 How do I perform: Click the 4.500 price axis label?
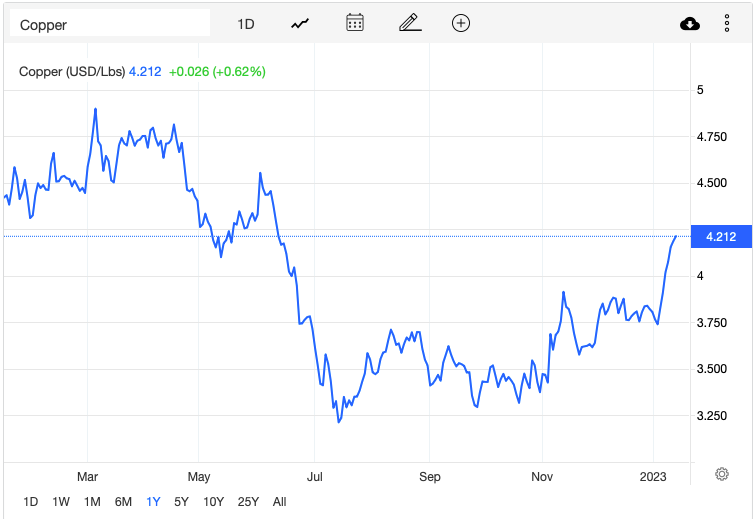(712, 183)
